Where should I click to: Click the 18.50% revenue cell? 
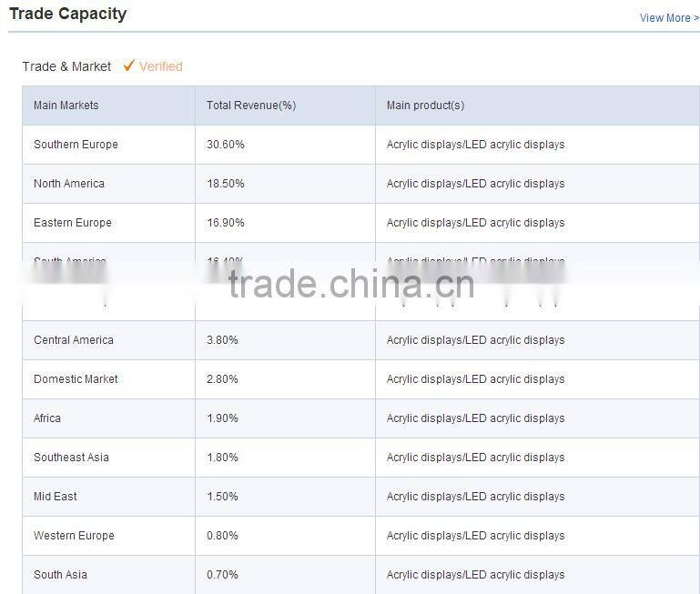pyautogui.click(x=226, y=184)
